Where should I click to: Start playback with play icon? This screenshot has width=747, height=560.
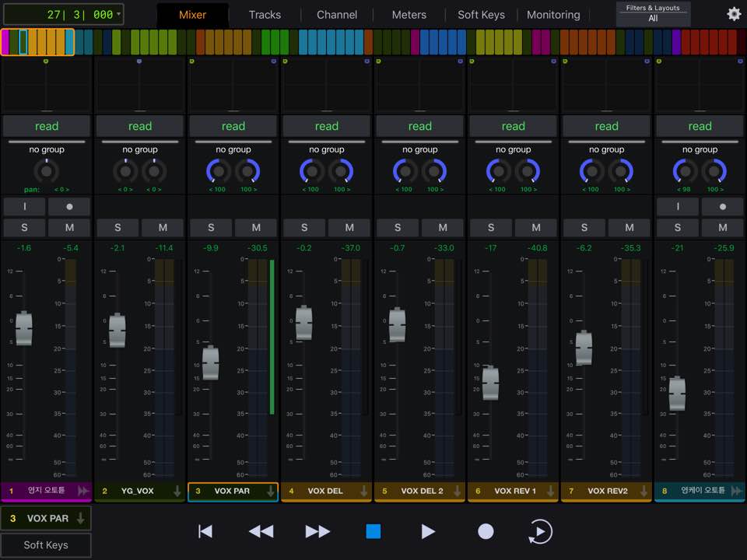(428, 531)
